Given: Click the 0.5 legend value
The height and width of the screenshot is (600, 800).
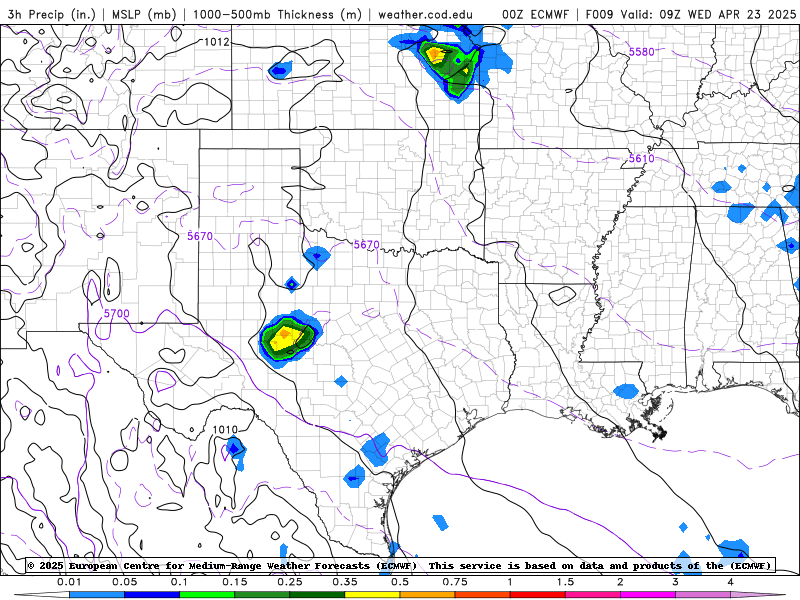Looking at the screenshot, I should (x=400, y=582).
